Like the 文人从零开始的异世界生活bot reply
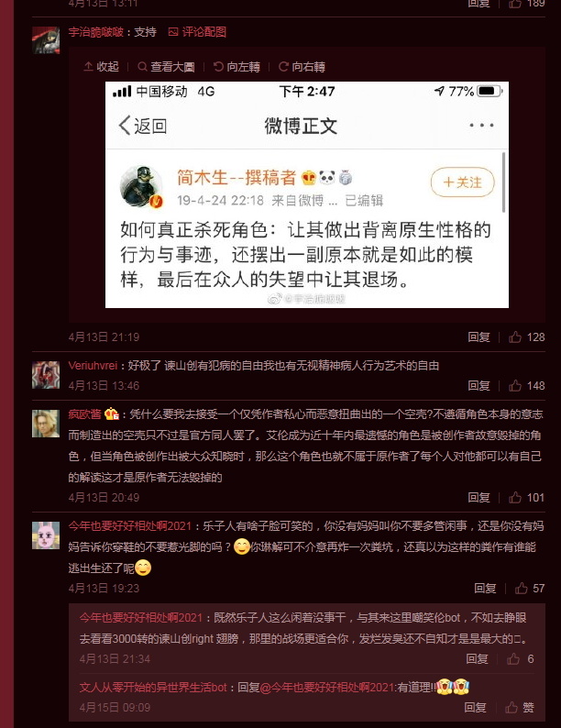This screenshot has width=561, height=728. point(520,707)
